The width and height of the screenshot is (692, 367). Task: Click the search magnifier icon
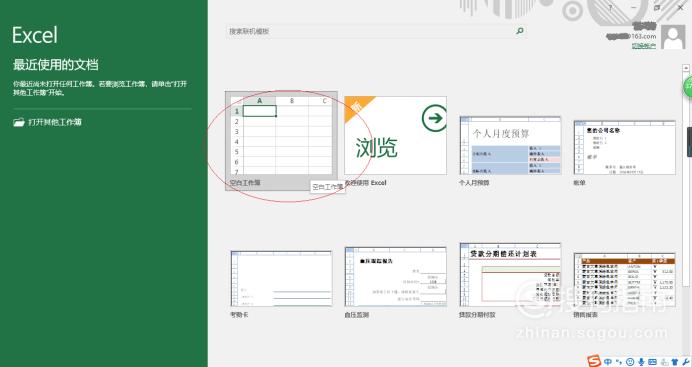pyautogui.click(x=520, y=31)
